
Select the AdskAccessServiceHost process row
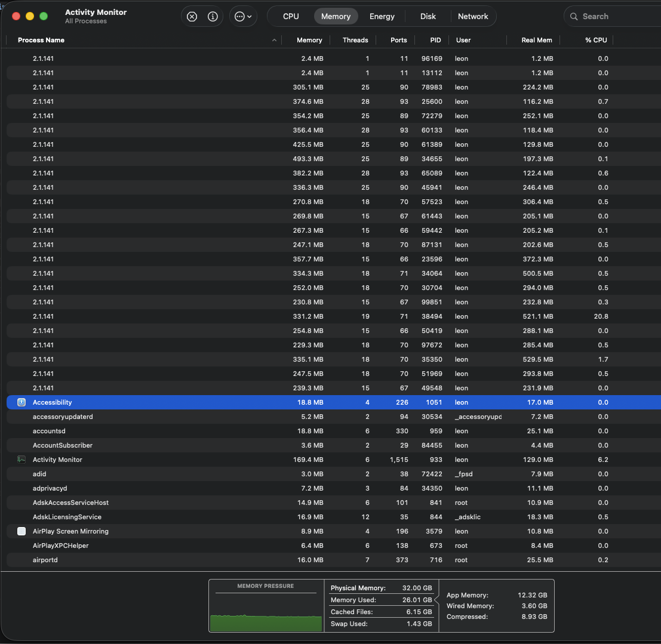coord(333,503)
